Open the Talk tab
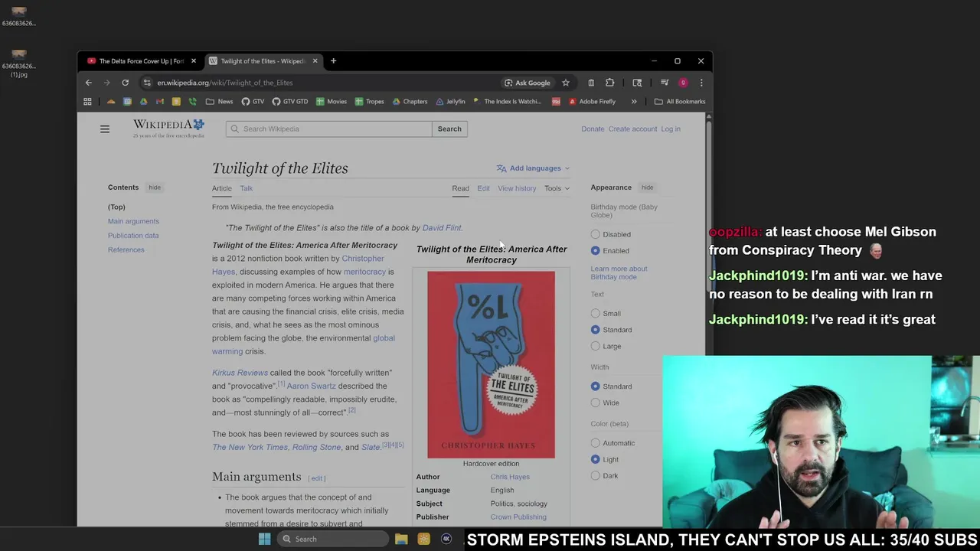The image size is (980, 551). [x=246, y=188]
